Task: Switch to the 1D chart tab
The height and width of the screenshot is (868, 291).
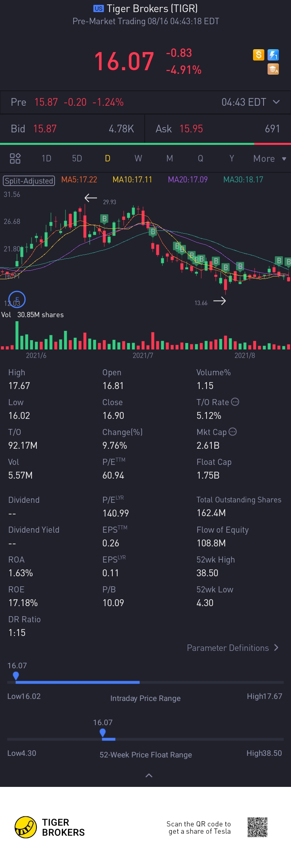Action: [46, 158]
